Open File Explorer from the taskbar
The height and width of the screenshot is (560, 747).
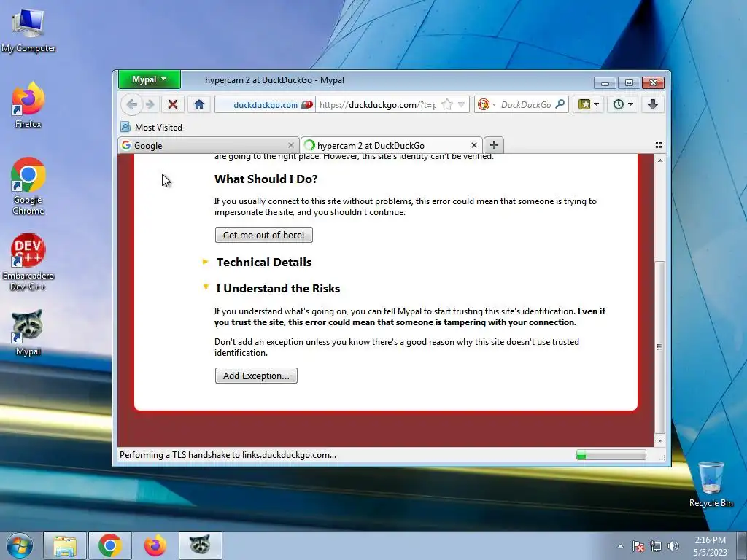point(65,545)
